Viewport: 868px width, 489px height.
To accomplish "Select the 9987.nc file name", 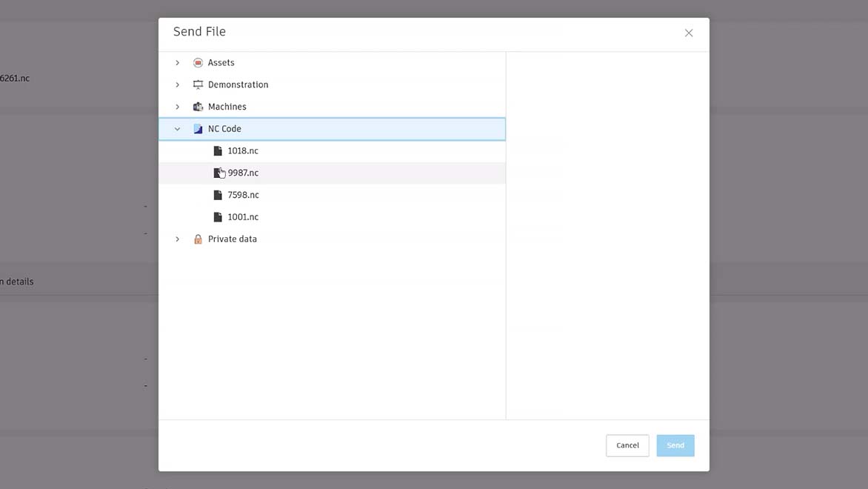I will tap(243, 173).
